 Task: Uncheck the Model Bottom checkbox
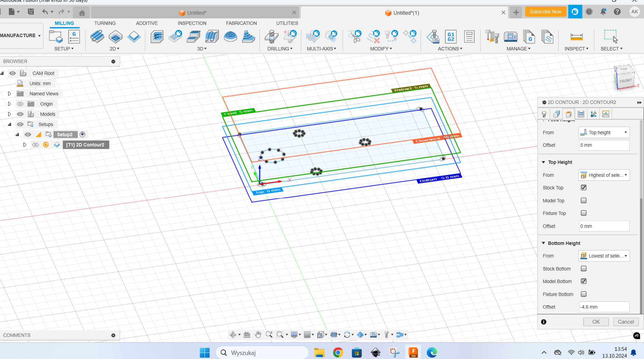tap(584, 281)
